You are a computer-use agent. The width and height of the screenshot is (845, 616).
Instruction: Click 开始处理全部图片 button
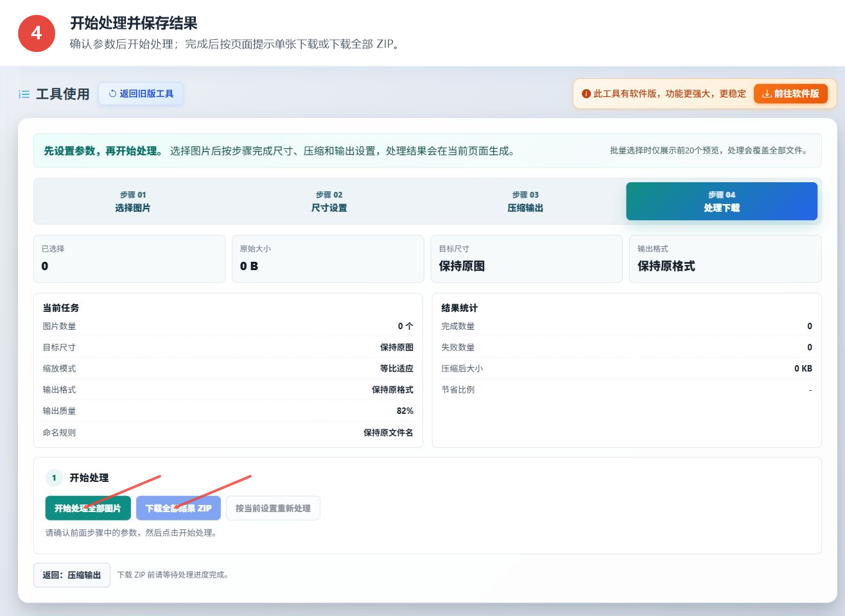[88, 508]
